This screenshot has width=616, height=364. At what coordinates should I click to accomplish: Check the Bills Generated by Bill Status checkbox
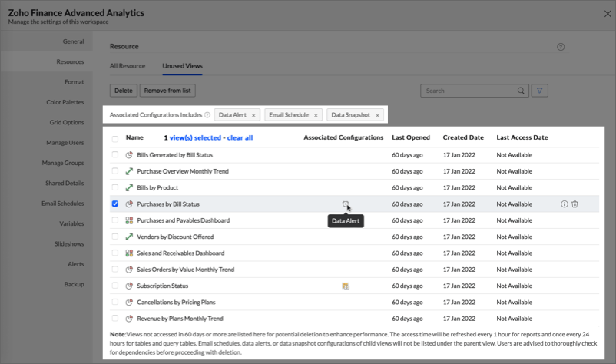click(x=114, y=154)
